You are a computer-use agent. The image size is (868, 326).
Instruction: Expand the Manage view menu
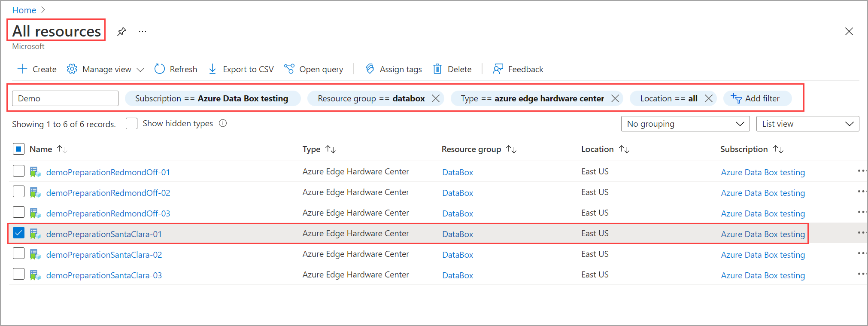(106, 69)
